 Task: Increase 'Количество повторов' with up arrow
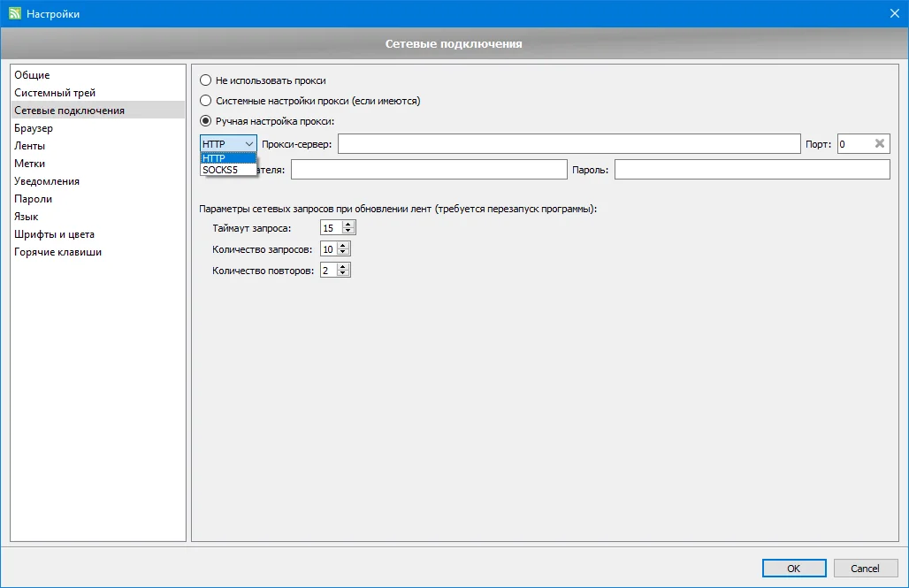pos(344,267)
